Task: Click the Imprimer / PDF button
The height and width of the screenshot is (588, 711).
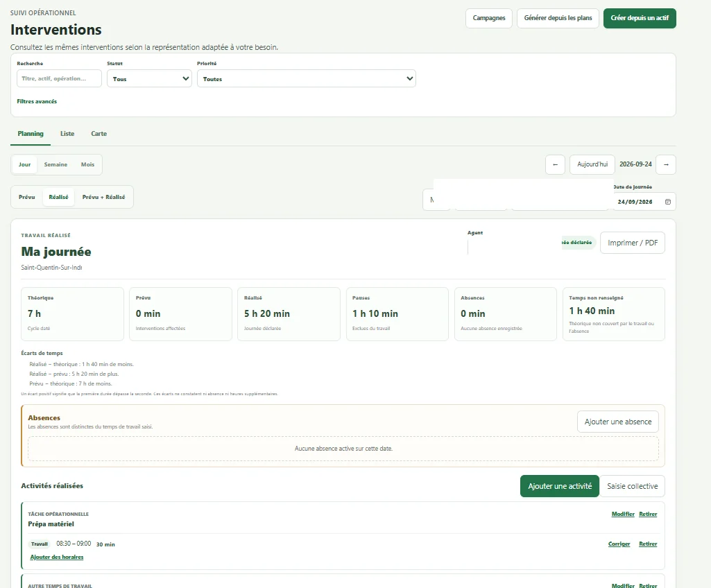Action: pos(633,243)
